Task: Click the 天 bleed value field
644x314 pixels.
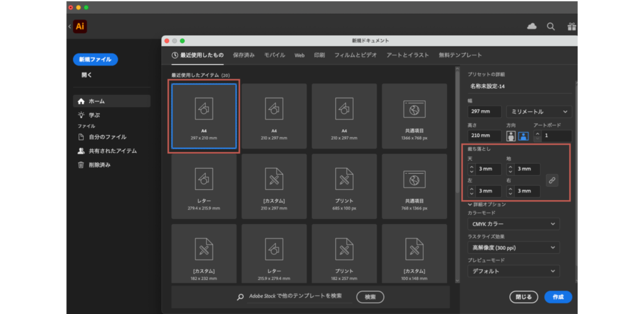Action: (x=488, y=169)
